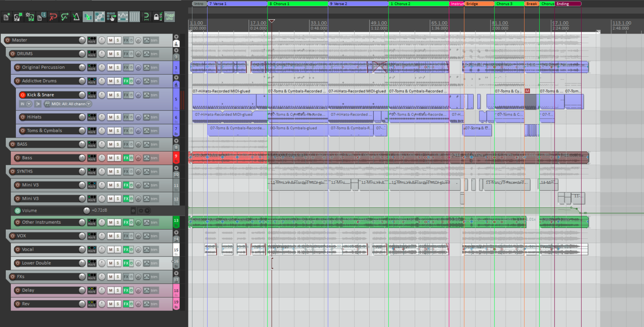This screenshot has width=644, height=327.
Task: Open the MIDI input dropdown on Kick & Snare
Action: (x=68, y=104)
